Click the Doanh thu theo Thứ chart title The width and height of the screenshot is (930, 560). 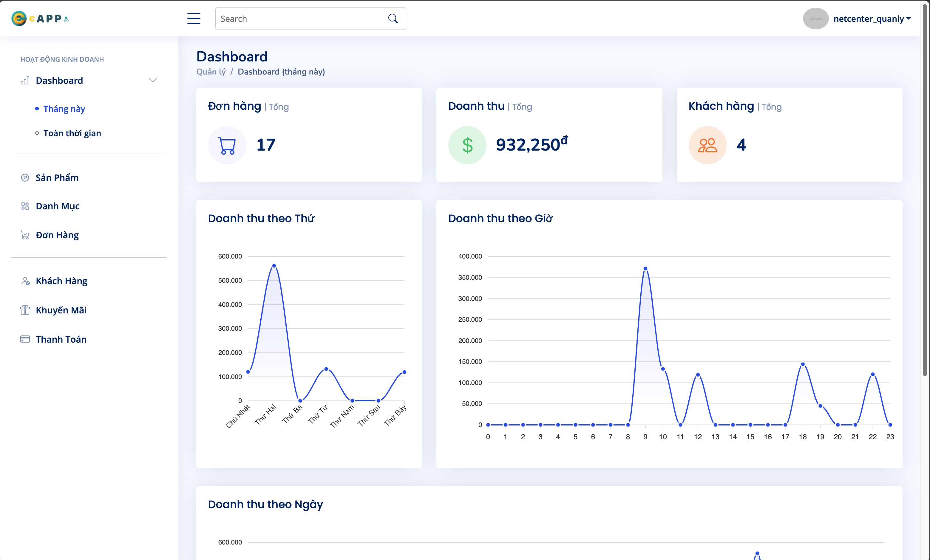(x=261, y=219)
